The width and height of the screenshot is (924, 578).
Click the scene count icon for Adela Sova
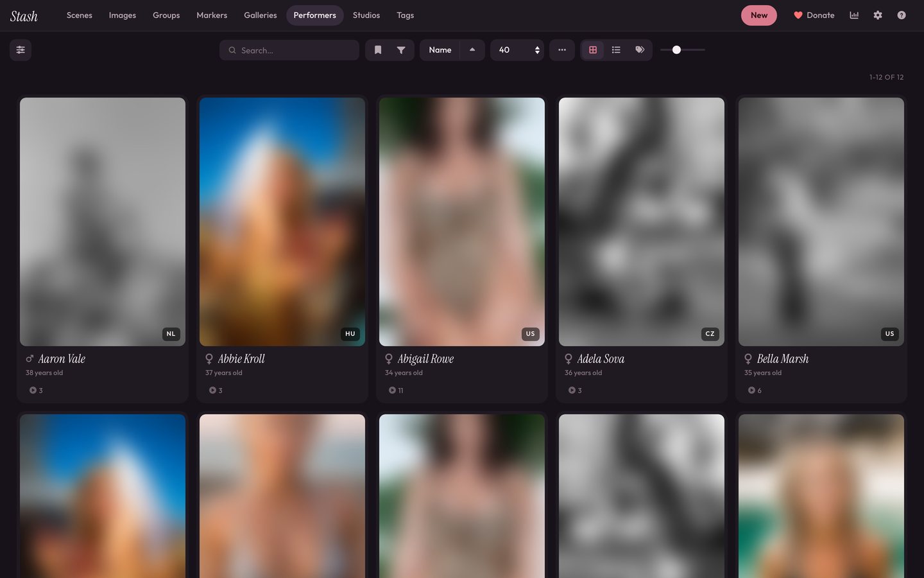(x=572, y=390)
